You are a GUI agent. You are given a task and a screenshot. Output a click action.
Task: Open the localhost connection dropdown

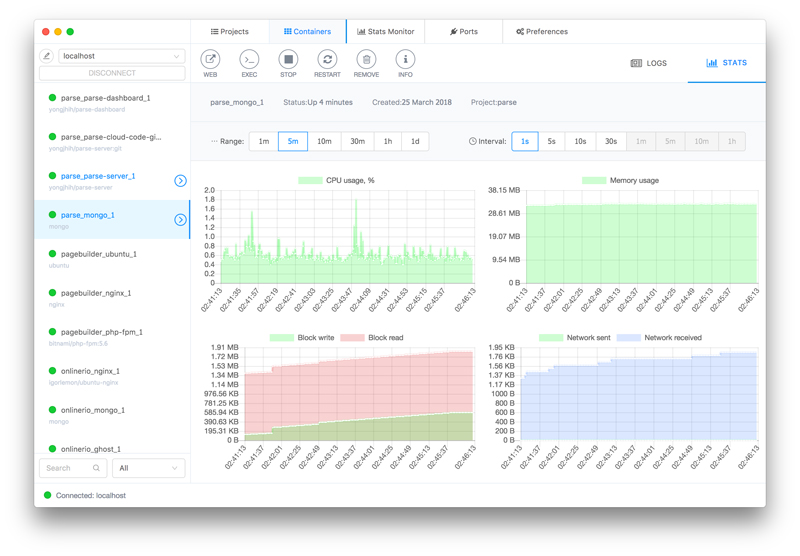click(121, 56)
